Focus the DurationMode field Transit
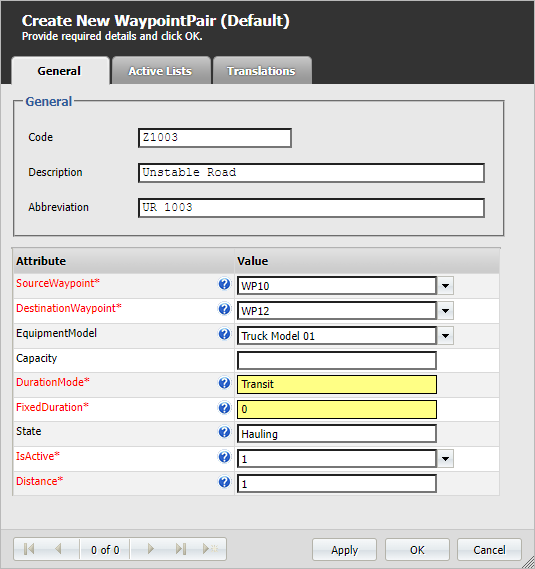535x569 pixels. pyautogui.click(x=337, y=385)
